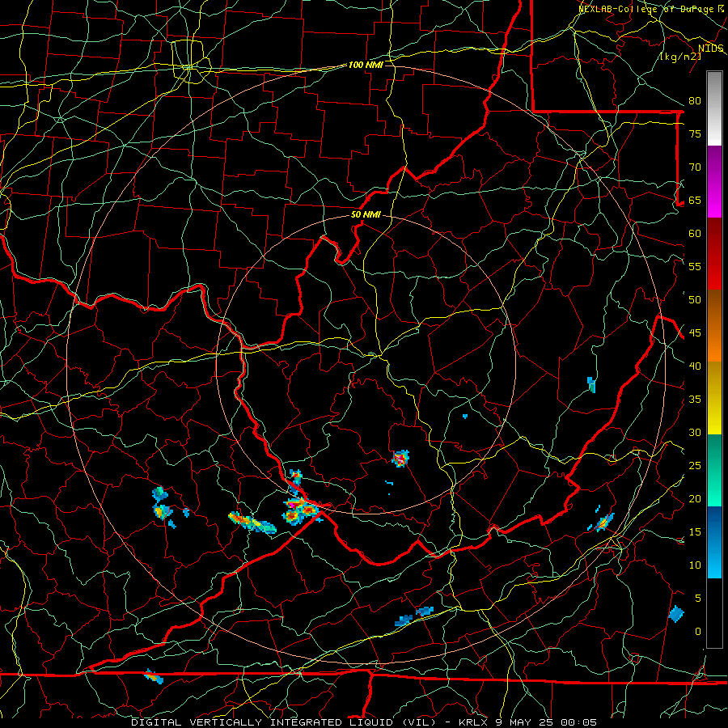Click the KRLX 9 MAY 25 00:05 timestamp

tap(527, 722)
